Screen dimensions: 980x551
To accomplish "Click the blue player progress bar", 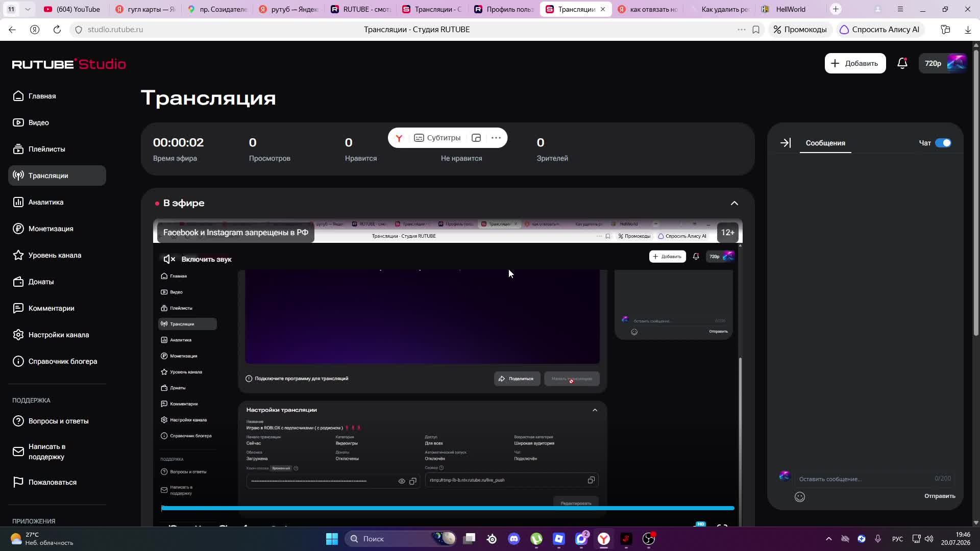I will 448,508.
